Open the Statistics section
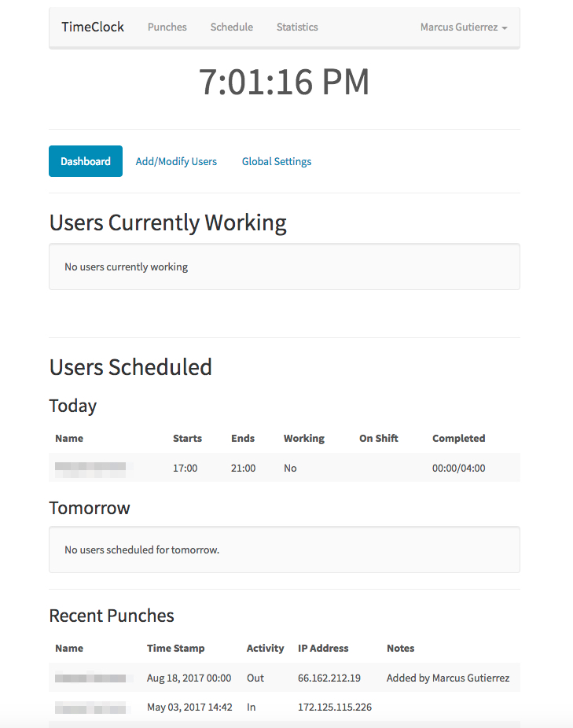 (296, 27)
